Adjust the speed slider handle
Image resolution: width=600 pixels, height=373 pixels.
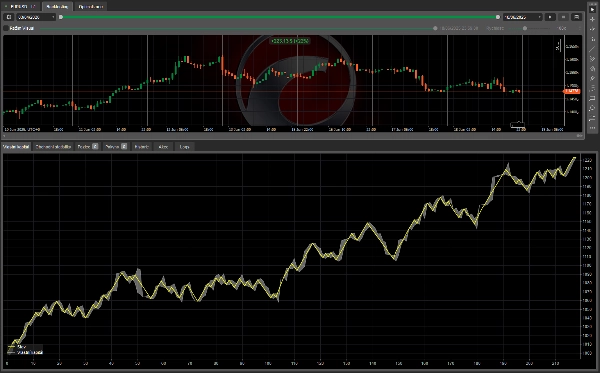pos(525,28)
